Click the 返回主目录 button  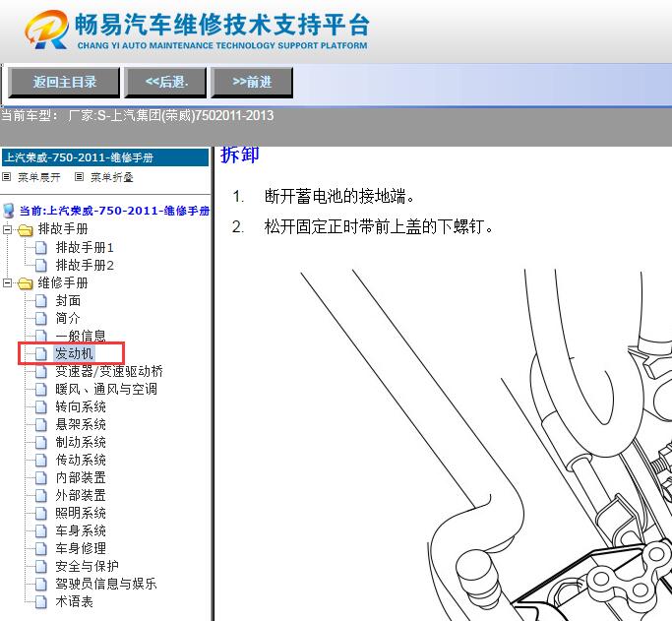[x=64, y=83]
